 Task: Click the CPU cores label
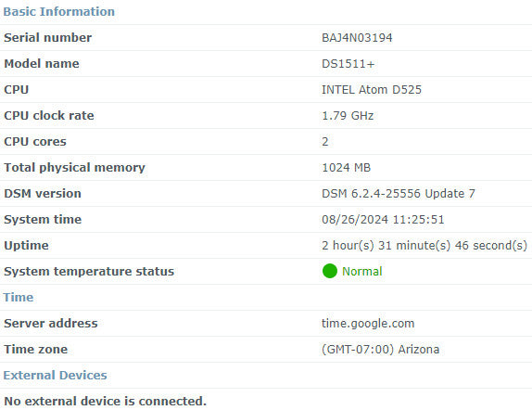[x=35, y=142]
